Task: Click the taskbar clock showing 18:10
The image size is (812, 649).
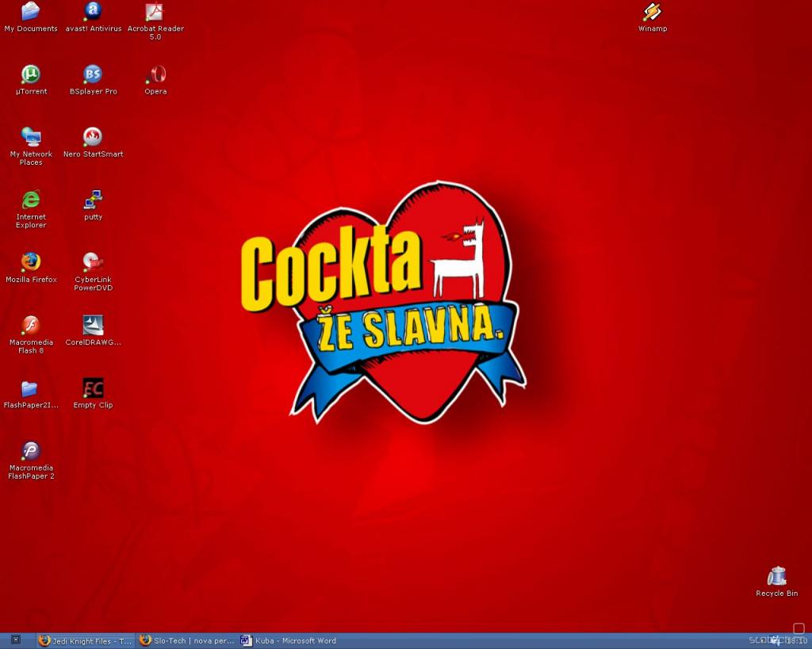Action: pyautogui.click(x=796, y=641)
